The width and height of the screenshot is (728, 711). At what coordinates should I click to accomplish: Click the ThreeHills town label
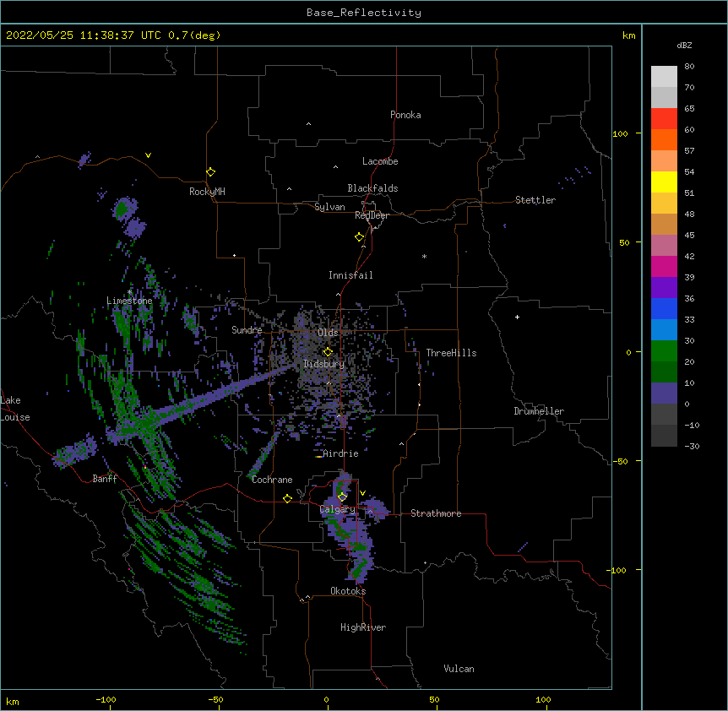[451, 353]
